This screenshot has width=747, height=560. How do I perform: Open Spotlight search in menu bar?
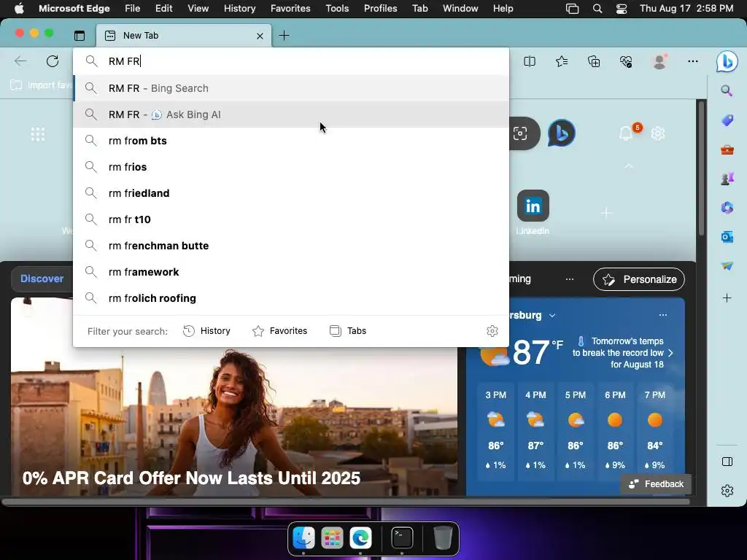tap(597, 9)
